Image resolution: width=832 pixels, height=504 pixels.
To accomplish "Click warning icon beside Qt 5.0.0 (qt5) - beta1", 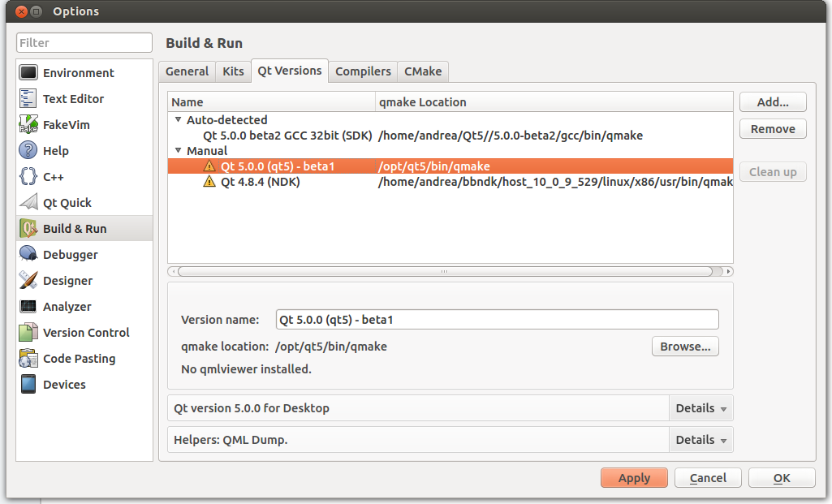I will [x=209, y=166].
